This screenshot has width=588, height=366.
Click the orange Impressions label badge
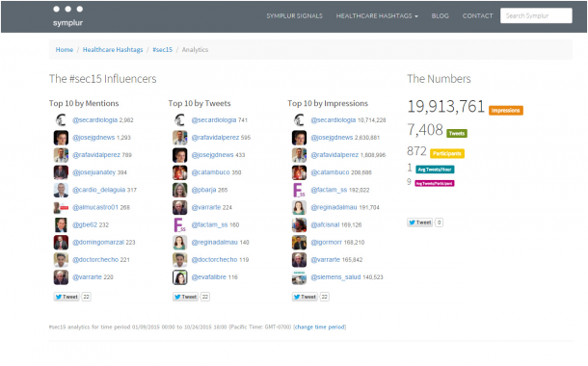tap(505, 111)
